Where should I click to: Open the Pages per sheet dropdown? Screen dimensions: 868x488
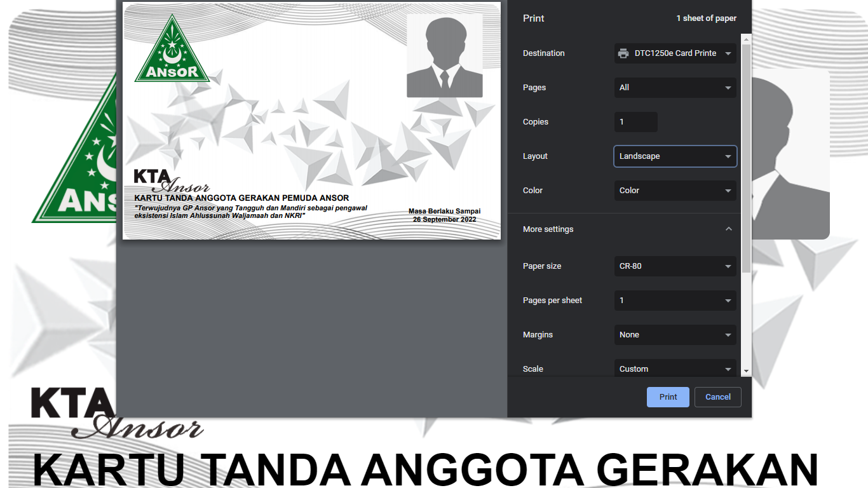coord(675,301)
